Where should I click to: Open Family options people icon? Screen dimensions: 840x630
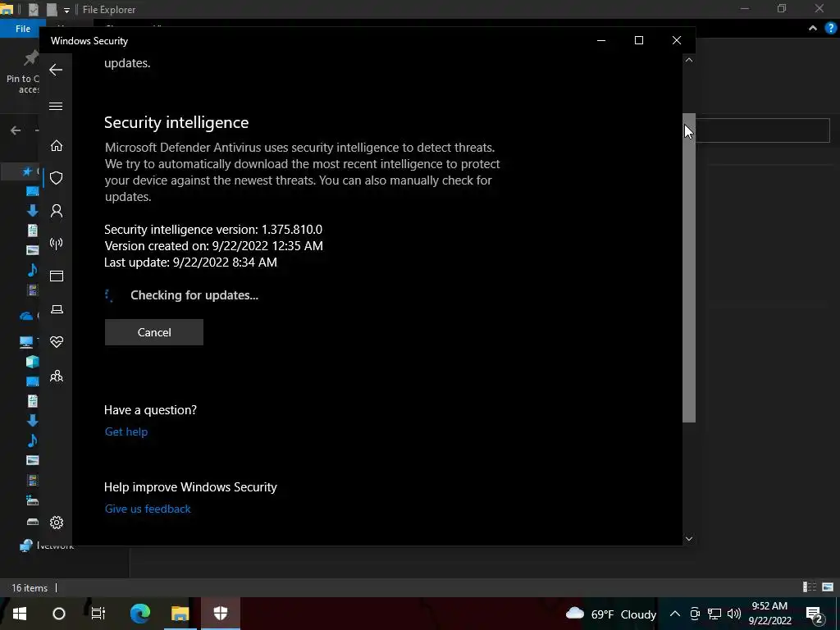pos(57,376)
